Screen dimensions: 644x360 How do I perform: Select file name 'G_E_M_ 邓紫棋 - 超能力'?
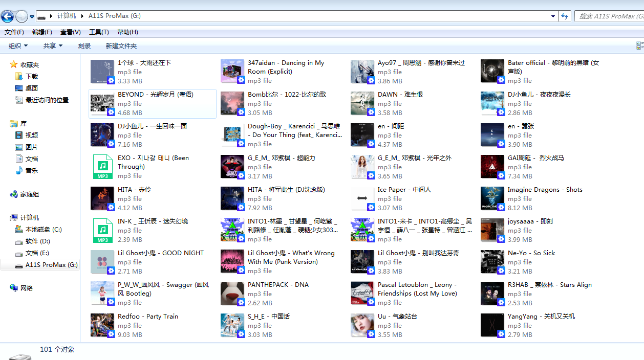282,158
